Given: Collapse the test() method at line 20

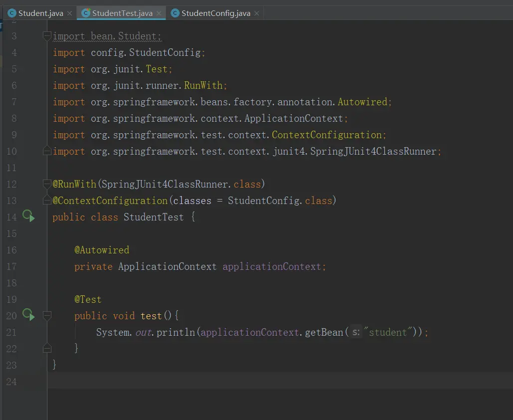Looking at the screenshot, I should [47, 316].
